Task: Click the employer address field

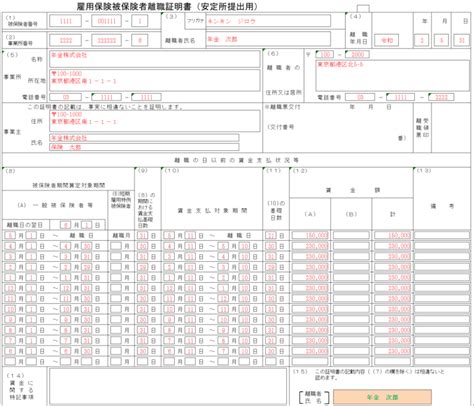Action: click(x=155, y=121)
